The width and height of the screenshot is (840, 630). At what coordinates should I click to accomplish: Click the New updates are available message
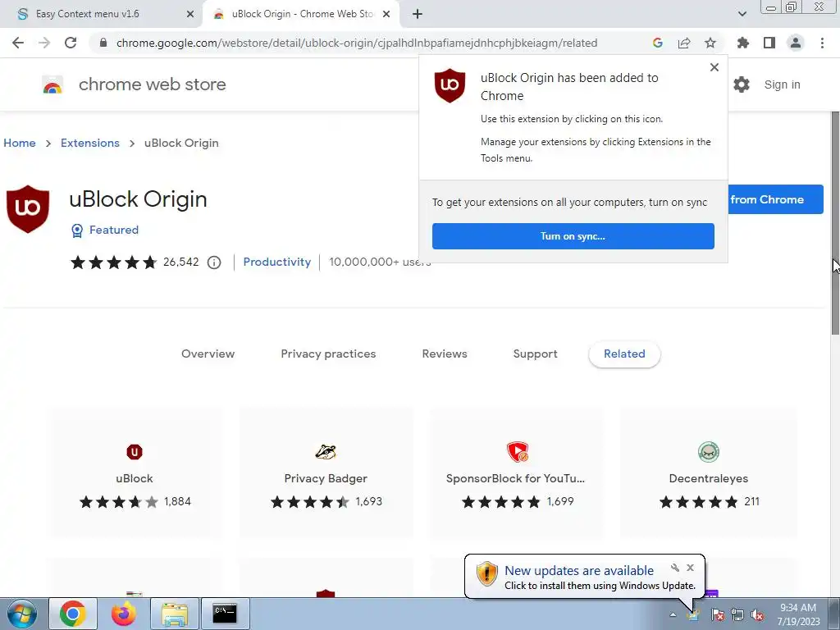tap(579, 571)
